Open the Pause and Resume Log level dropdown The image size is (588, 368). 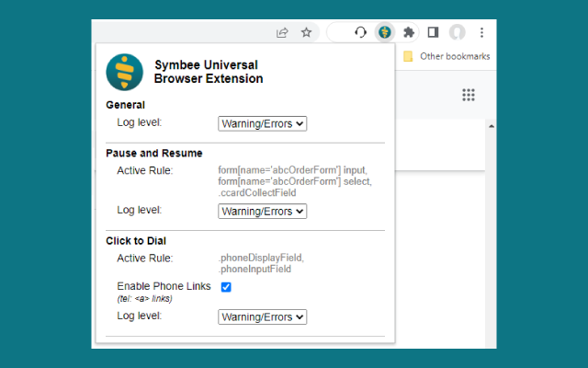point(263,211)
